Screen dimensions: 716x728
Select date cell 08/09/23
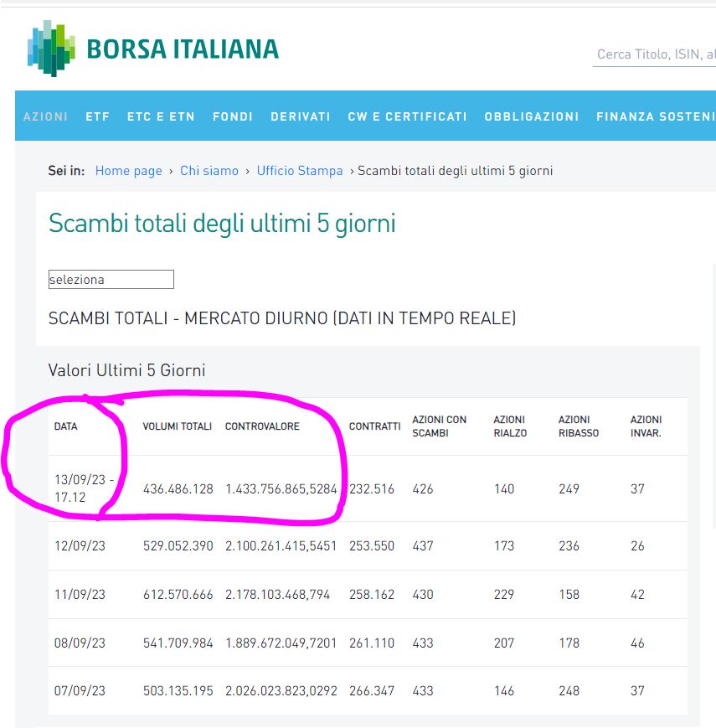click(x=80, y=643)
